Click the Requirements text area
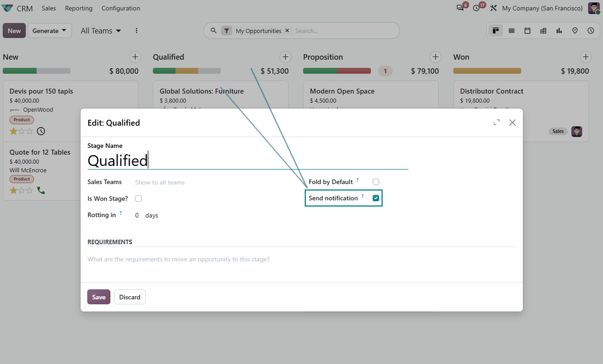The width and height of the screenshot is (603, 364). point(301,259)
